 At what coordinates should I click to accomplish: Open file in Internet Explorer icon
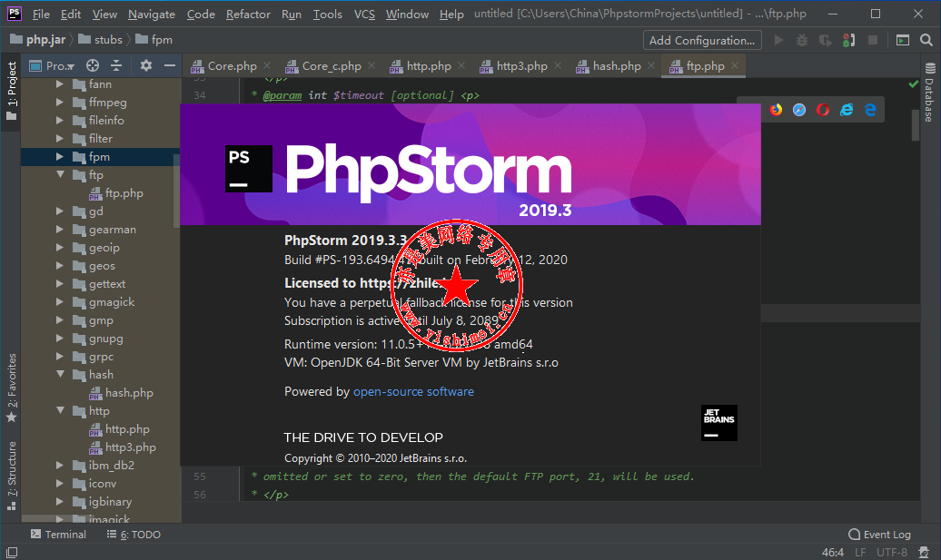pyautogui.click(x=847, y=110)
